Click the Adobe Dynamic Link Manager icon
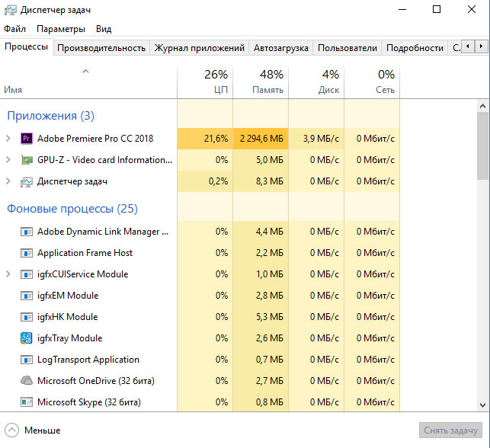This screenshot has height=448, width=490. point(27,232)
